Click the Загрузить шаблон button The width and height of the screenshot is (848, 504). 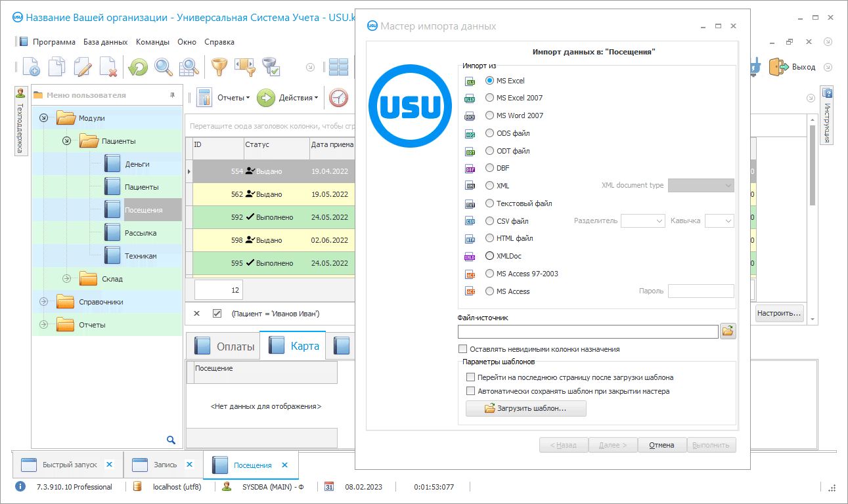click(525, 408)
